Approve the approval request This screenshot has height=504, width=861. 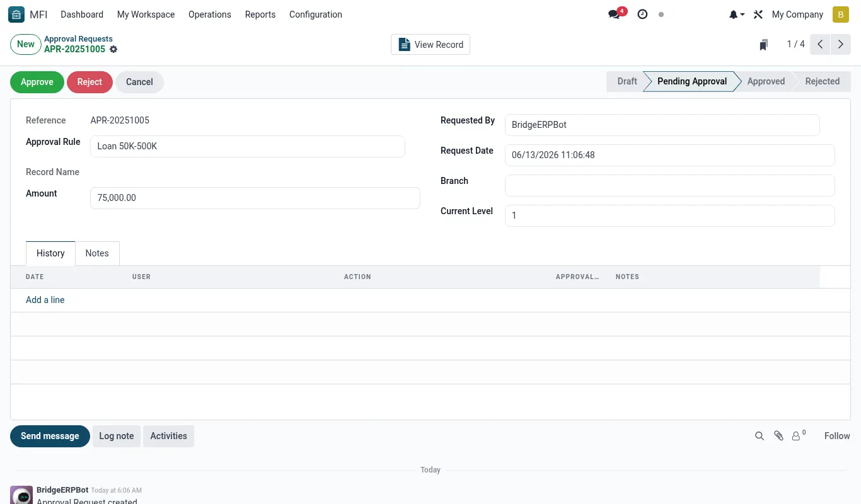click(37, 82)
